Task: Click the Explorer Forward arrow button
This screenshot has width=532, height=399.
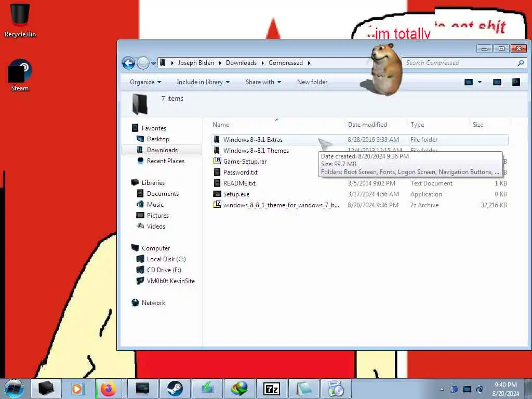Action: (143, 63)
